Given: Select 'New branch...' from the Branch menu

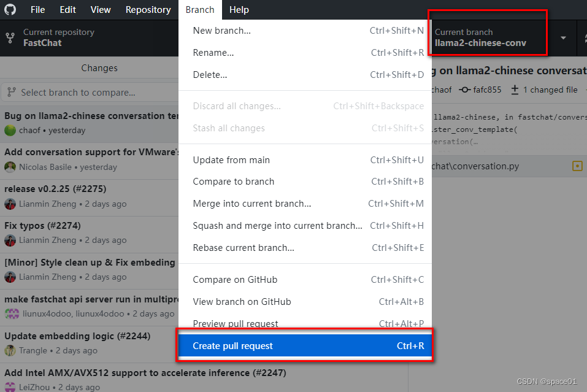Looking at the screenshot, I should [x=221, y=30].
